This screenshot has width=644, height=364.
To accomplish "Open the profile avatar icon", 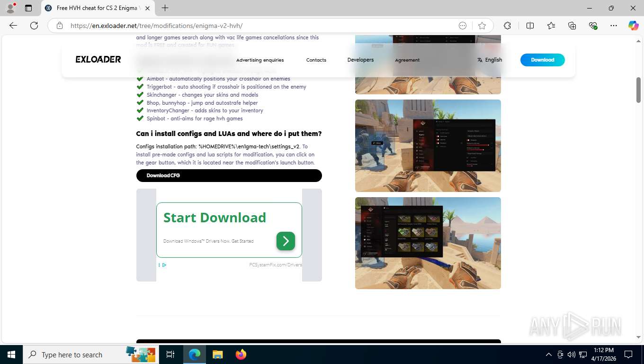I will (x=10, y=8).
